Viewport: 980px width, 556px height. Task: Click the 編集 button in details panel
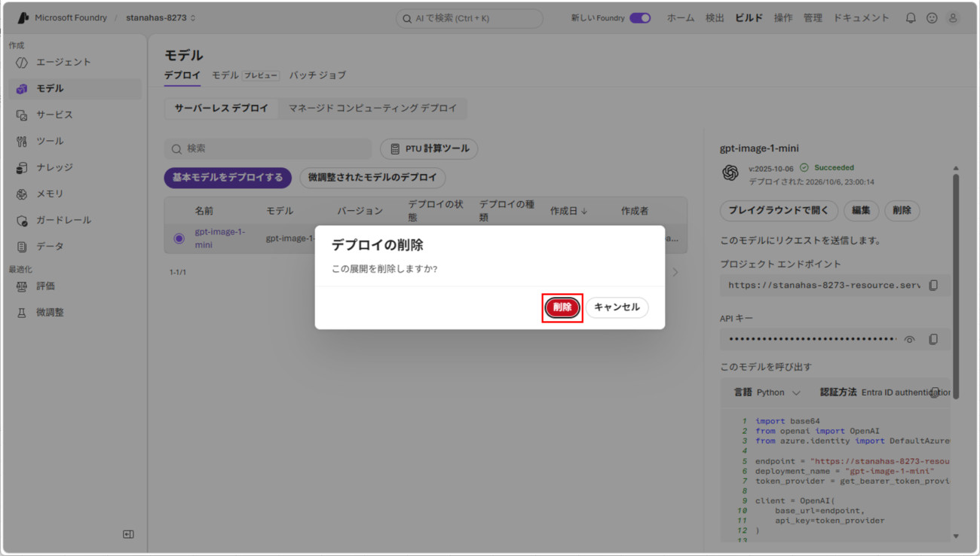[x=862, y=211]
